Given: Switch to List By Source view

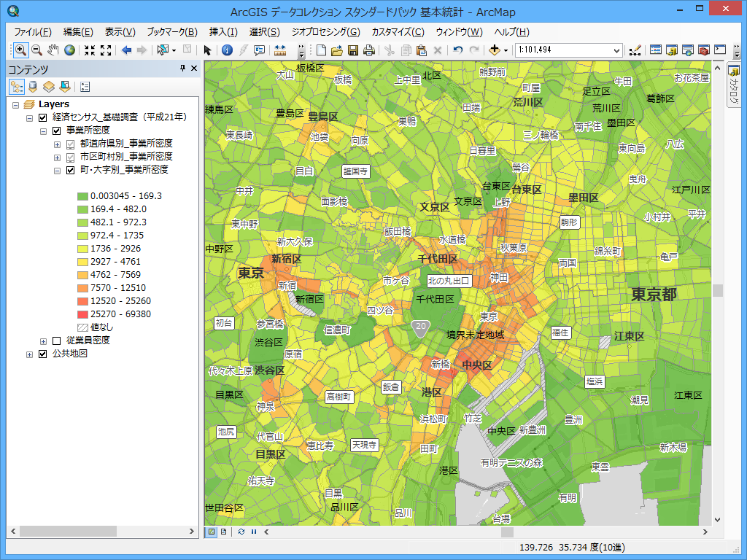Looking at the screenshot, I should click(33, 87).
